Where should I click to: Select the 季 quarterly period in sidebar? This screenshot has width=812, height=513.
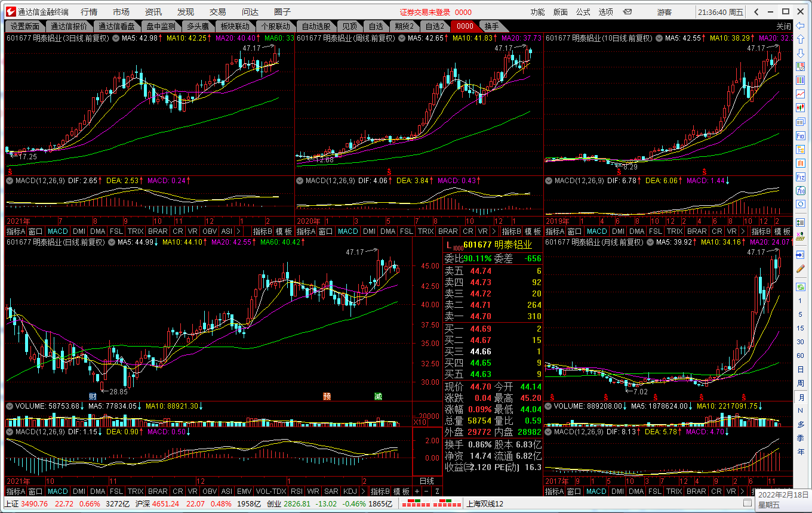[x=801, y=438]
